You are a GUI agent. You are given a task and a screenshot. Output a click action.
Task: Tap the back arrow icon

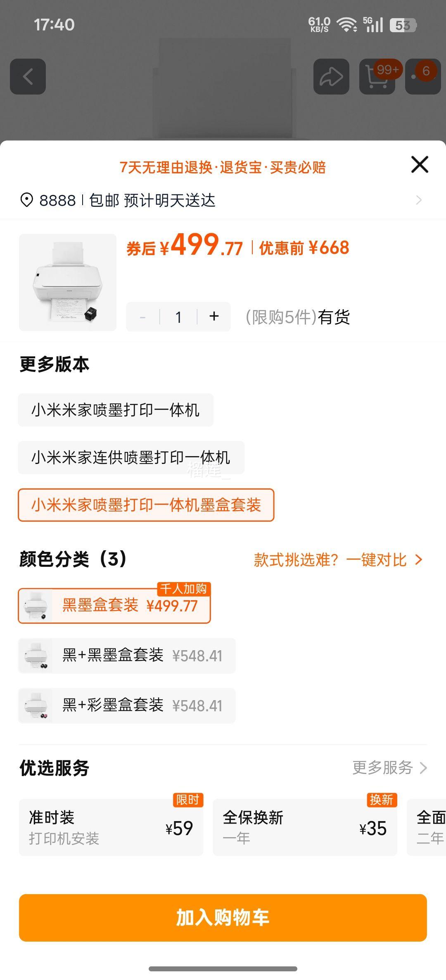pos(28,76)
